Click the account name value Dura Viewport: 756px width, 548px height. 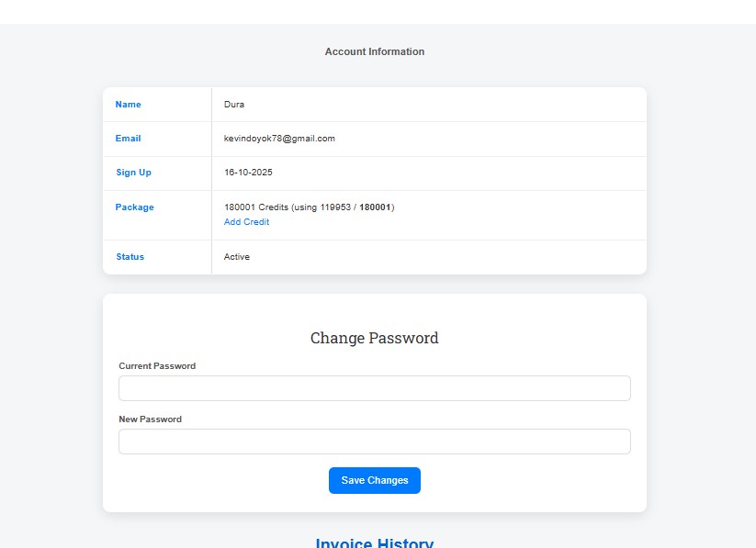tap(233, 105)
